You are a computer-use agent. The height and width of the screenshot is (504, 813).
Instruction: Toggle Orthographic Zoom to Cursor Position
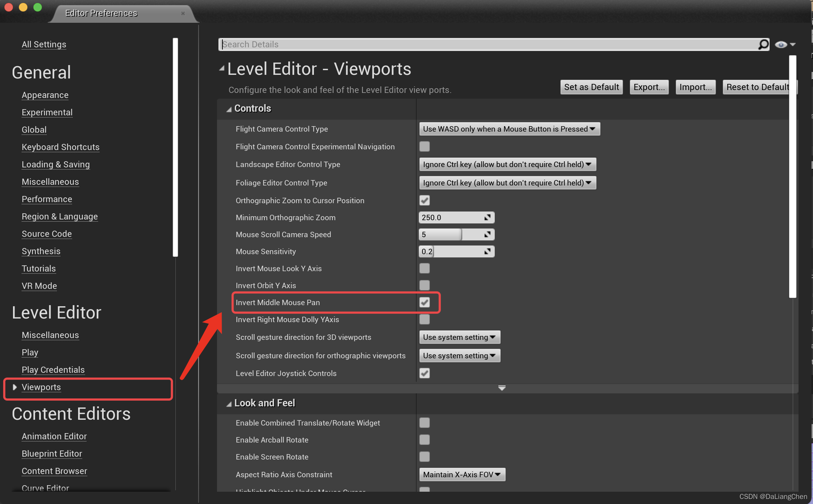[425, 200]
